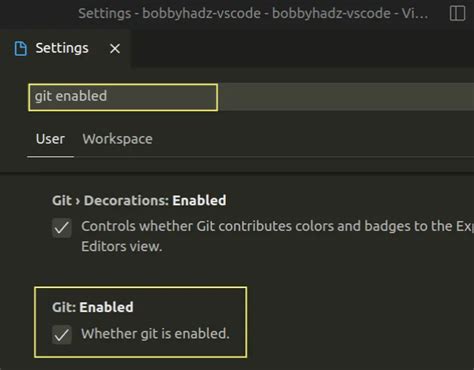The width and height of the screenshot is (474, 370).
Task: Click the 'Whether git is enabled.' description text
Action: point(155,334)
